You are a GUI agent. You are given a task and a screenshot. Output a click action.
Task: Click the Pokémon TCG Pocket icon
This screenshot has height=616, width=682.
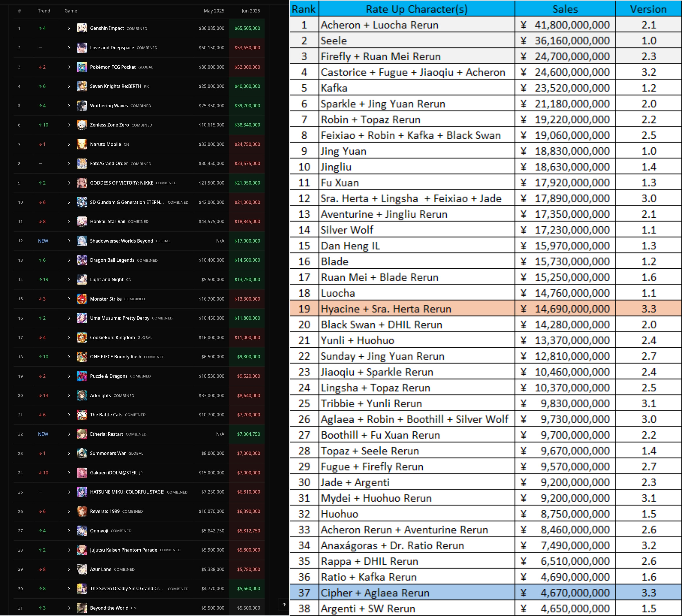pos(82,67)
